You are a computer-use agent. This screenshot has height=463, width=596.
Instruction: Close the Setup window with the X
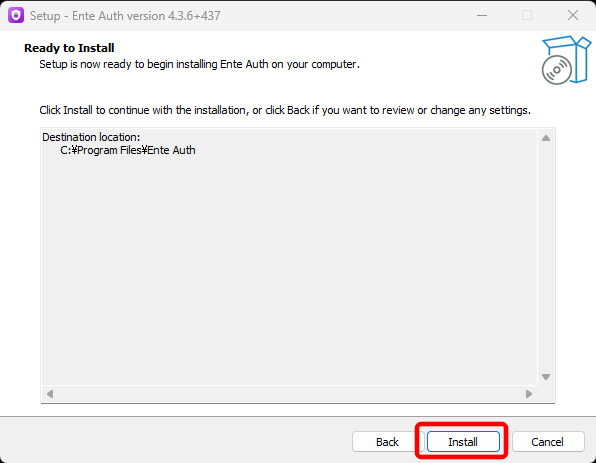pos(573,16)
